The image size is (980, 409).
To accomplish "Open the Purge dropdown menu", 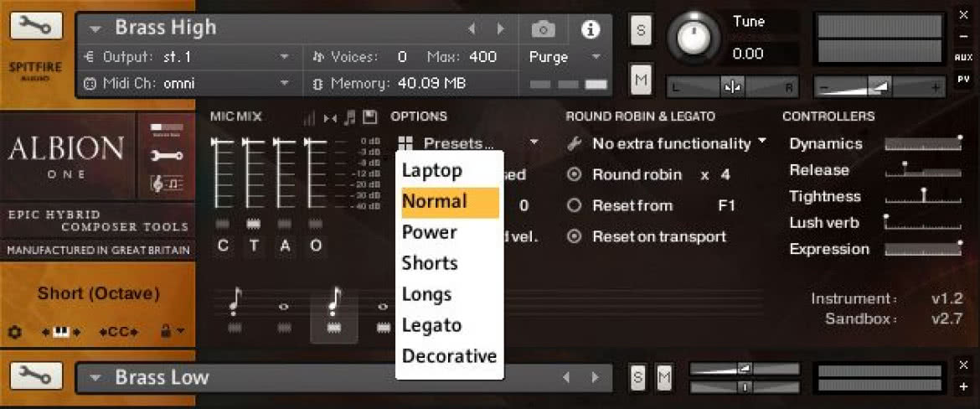I will (x=595, y=57).
